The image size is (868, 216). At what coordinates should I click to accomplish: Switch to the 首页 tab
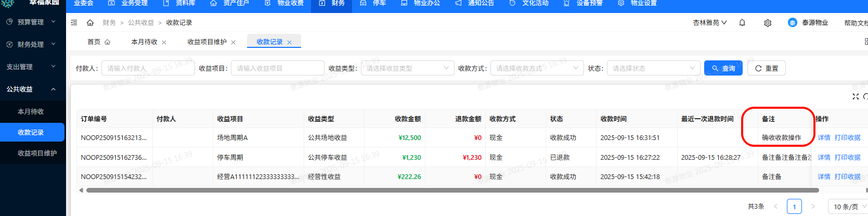(98, 42)
